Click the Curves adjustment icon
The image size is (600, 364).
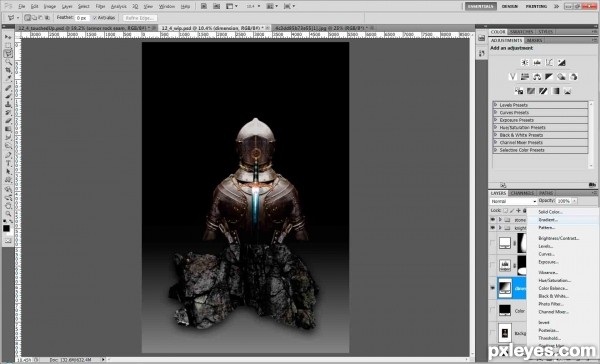[549, 62]
